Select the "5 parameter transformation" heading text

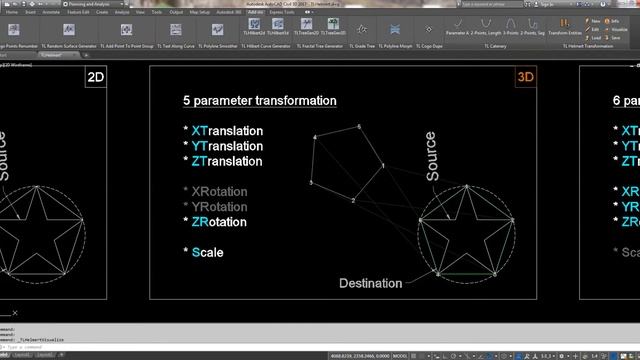(x=260, y=101)
